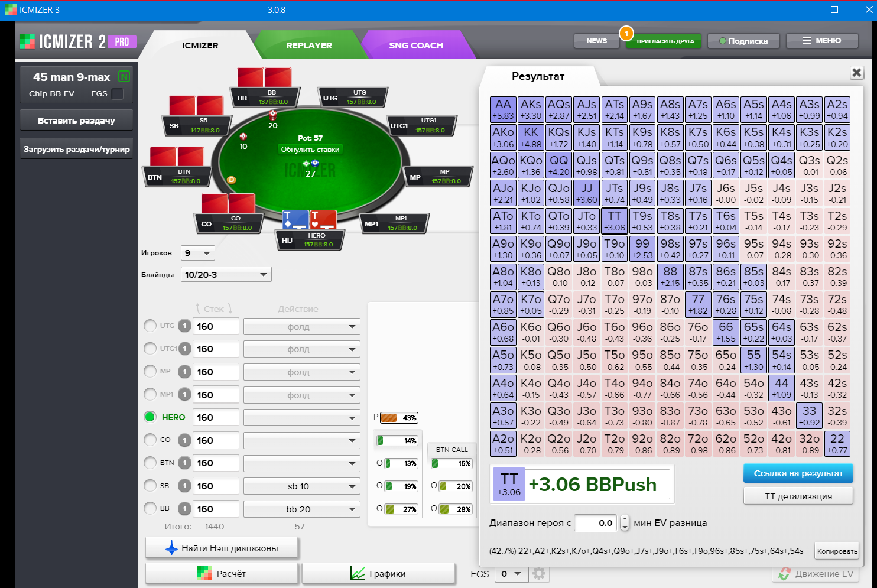The width and height of the screenshot is (877, 588).
Task: Select the BB radio button
Action: pyautogui.click(x=150, y=508)
